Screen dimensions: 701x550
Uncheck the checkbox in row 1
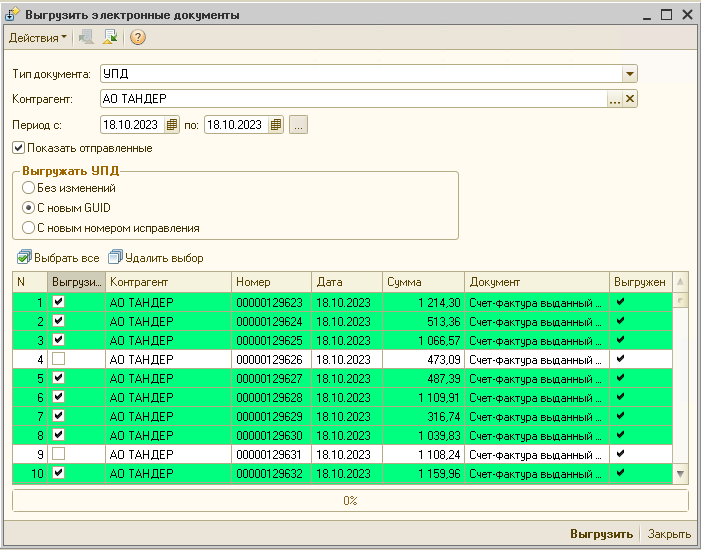[59, 302]
